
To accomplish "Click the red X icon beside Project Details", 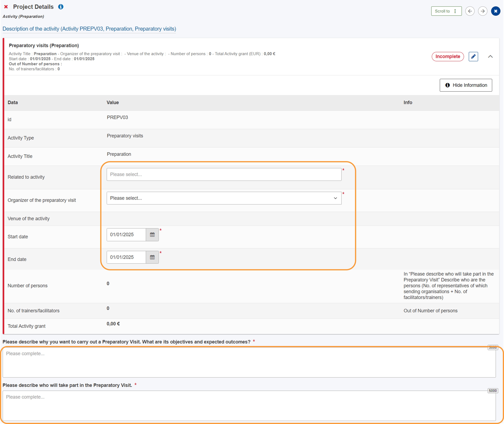I will [x=6, y=7].
